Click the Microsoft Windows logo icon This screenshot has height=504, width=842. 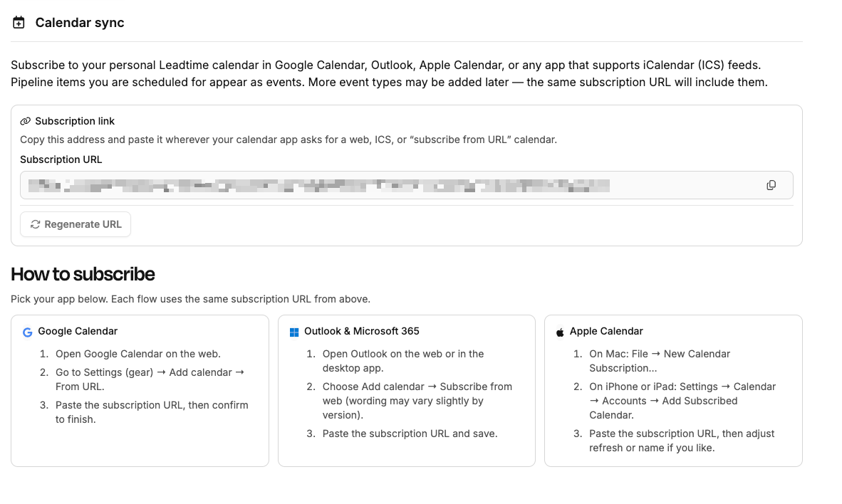coord(294,332)
